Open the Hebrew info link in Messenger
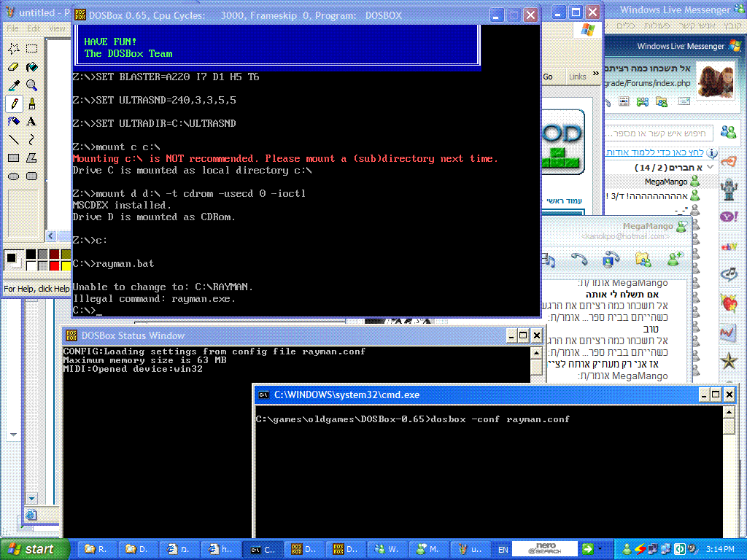747x560 pixels. [655, 152]
